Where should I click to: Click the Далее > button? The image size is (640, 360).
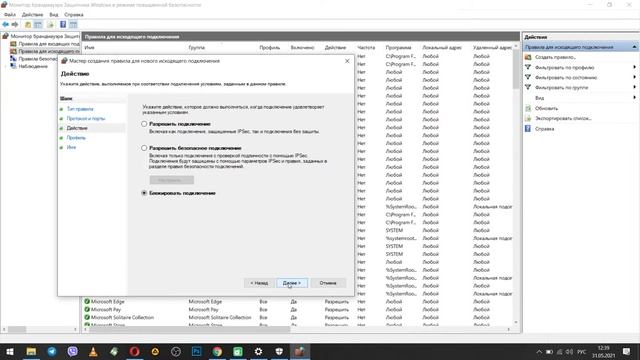pyautogui.click(x=292, y=283)
